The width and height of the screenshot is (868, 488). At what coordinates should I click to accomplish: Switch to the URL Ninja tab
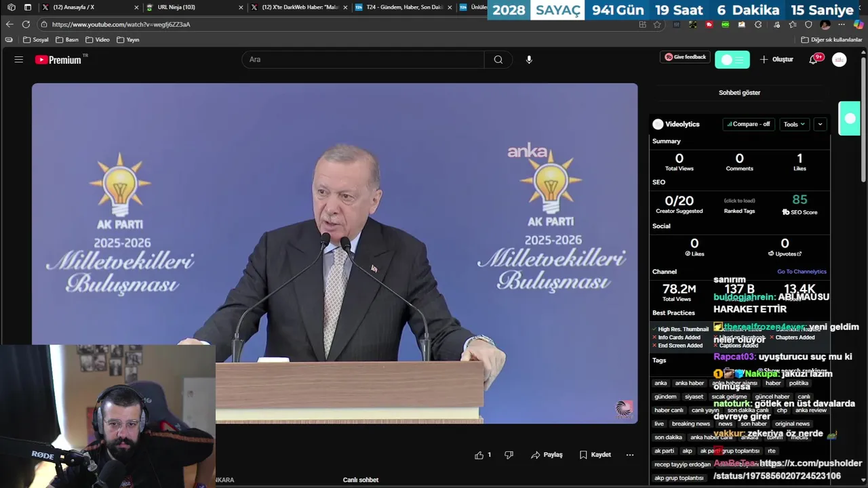[193, 7]
